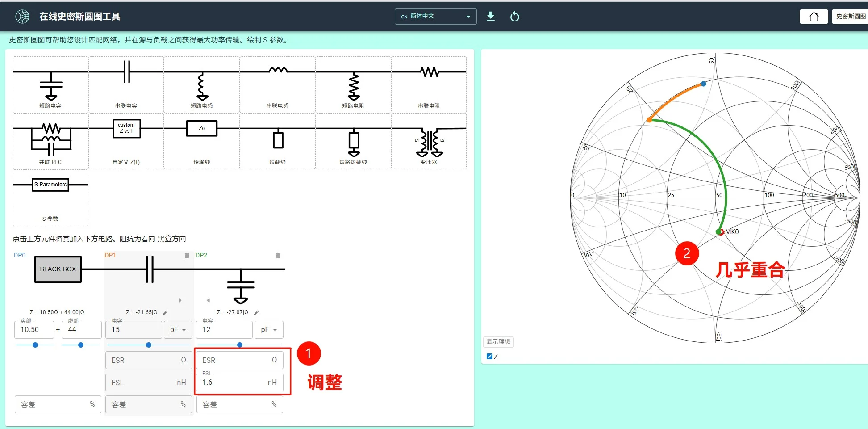868x429 pixels.
Task: Delete DP2 element with trash icon
Action: tap(278, 256)
